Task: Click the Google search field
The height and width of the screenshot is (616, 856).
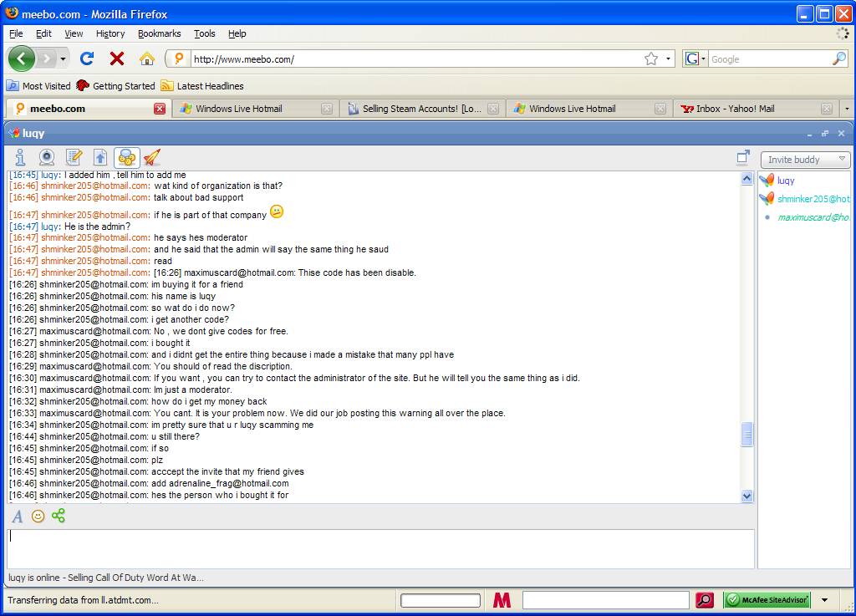Action: point(770,59)
